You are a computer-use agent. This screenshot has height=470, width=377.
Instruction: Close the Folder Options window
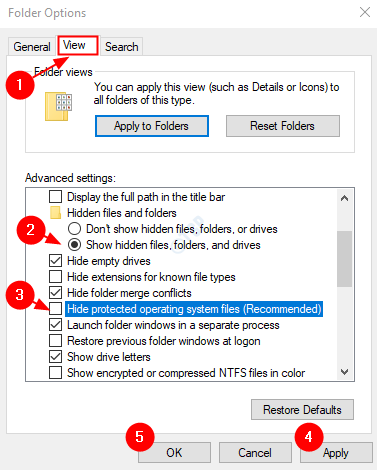[365, 12]
